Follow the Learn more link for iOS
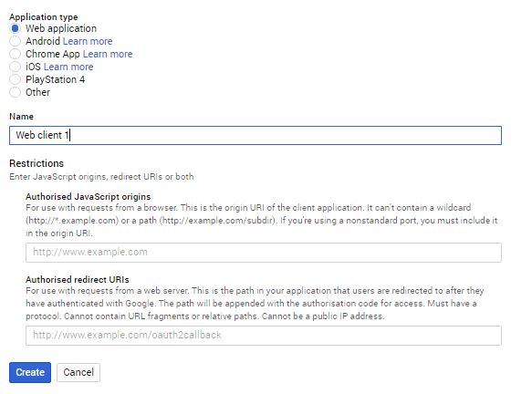 68,67
